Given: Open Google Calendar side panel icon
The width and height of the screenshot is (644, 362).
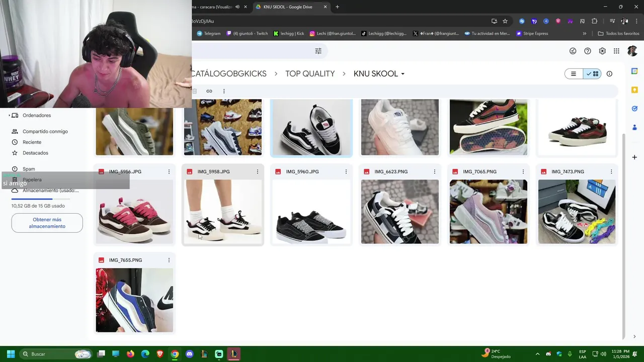Looking at the screenshot, I should 634,71.
